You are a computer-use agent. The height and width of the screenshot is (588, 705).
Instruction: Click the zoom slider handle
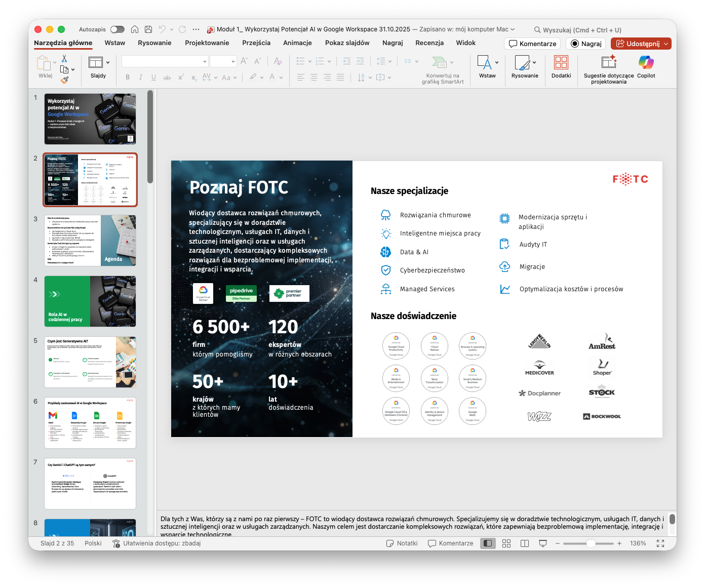tap(591, 543)
